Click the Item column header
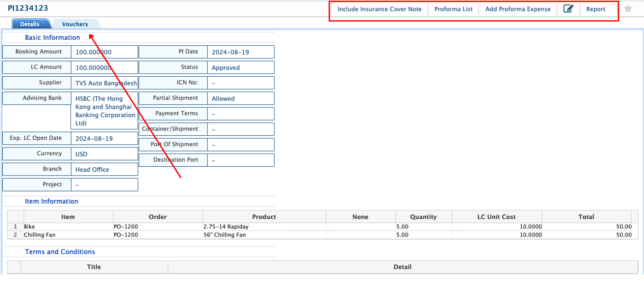This screenshot has height=281, width=644. pos(68,217)
